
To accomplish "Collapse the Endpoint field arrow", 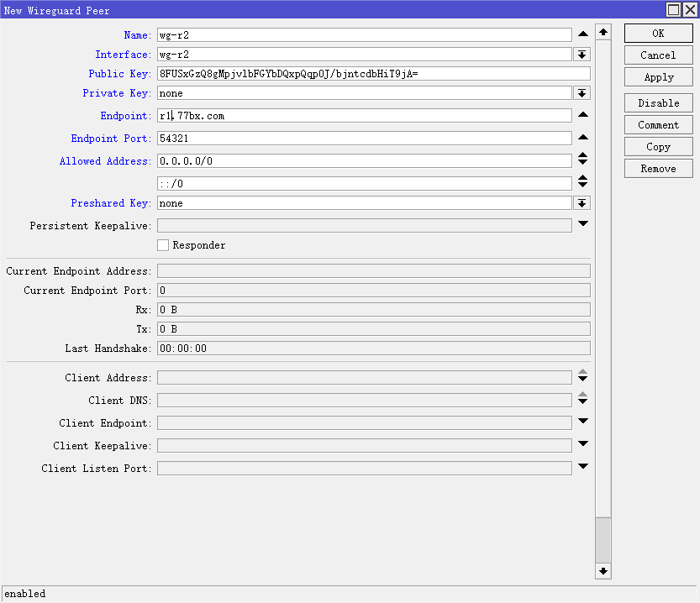I will (x=582, y=115).
